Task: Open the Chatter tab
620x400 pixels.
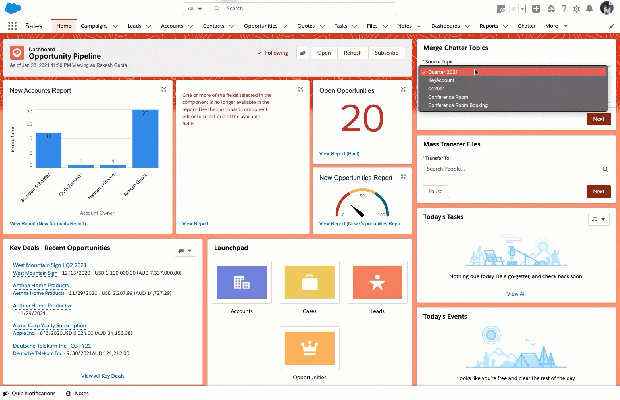Action: coord(526,26)
